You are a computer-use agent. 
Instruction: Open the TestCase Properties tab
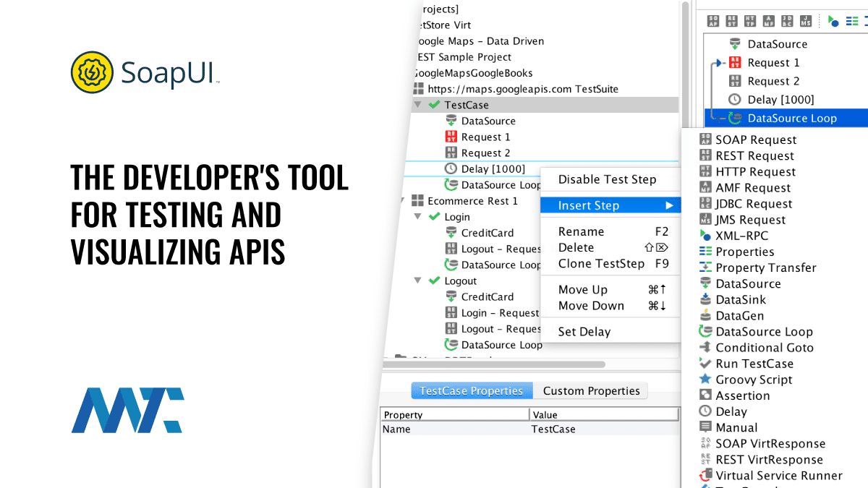471,391
